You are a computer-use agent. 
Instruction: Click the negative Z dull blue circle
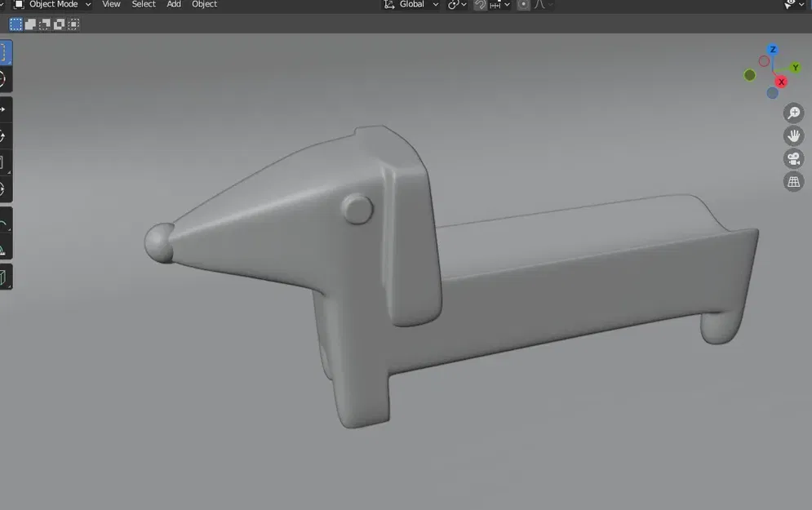pos(772,93)
